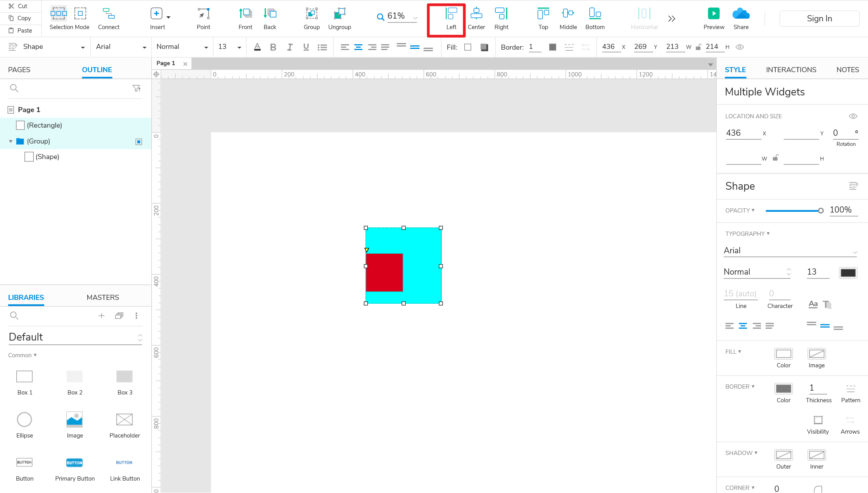The width and height of the screenshot is (868, 493).
Task: Select intersecting Selection Mode icon
Action: (59, 14)
